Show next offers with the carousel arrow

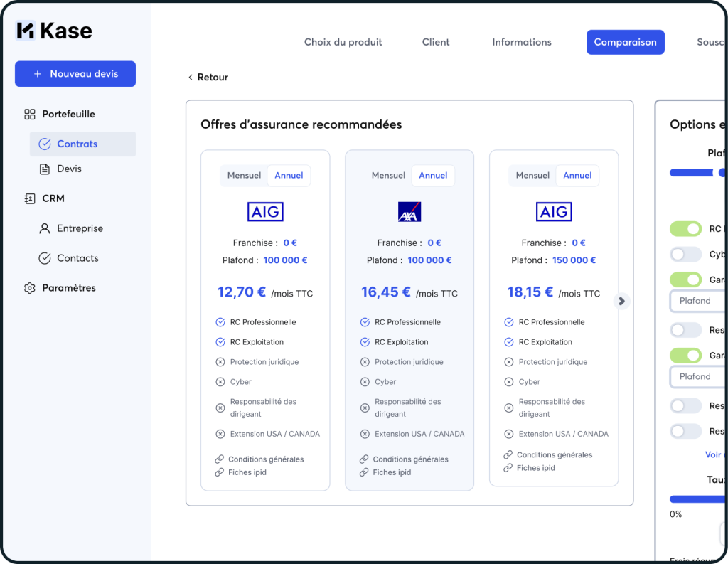coord(621,302)
